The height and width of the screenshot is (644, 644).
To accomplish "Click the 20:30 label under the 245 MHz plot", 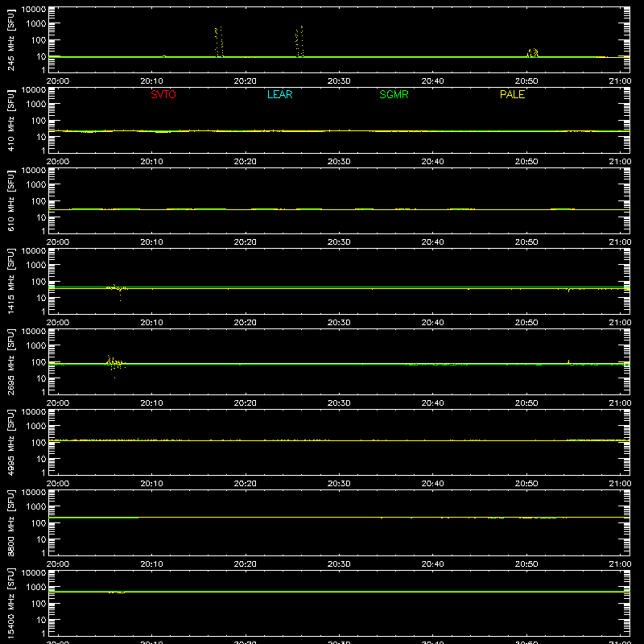I will (x=339, y=81).
